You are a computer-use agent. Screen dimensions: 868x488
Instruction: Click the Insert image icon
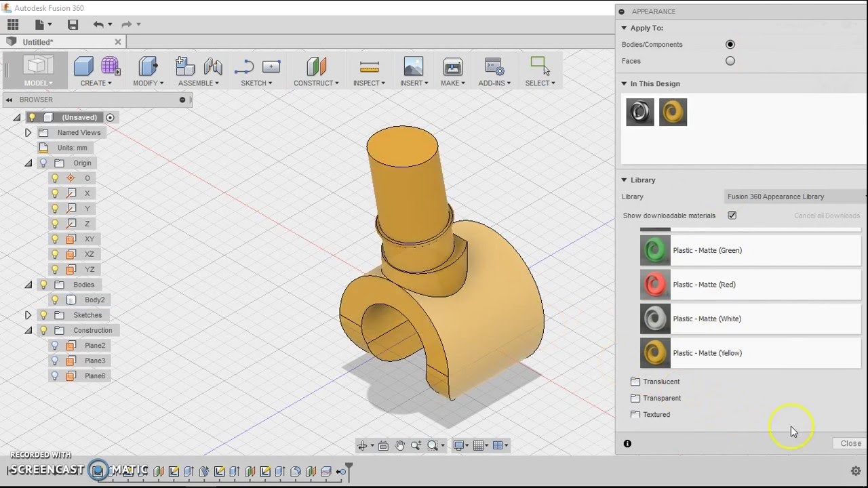coord(413,66)
